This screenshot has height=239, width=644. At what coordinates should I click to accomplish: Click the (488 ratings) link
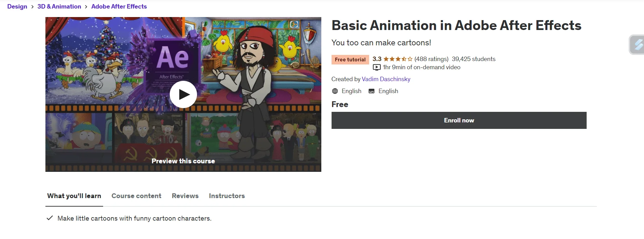(431, 59)
